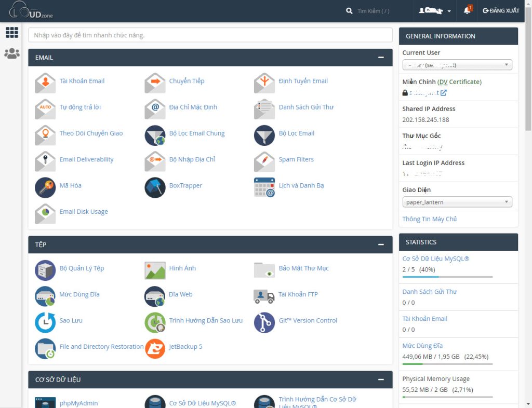Collapse the EMAIL section

coord(381,58)
